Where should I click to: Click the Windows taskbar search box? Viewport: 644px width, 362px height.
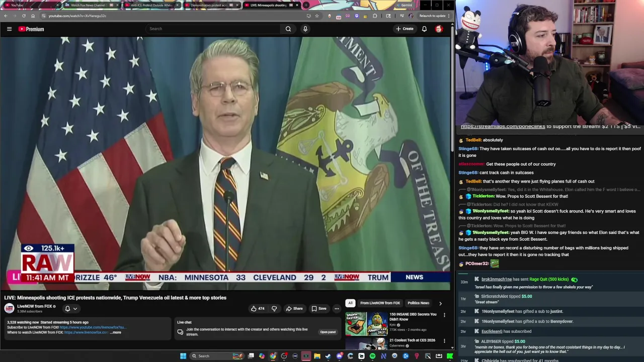click(x=216, y=356)
